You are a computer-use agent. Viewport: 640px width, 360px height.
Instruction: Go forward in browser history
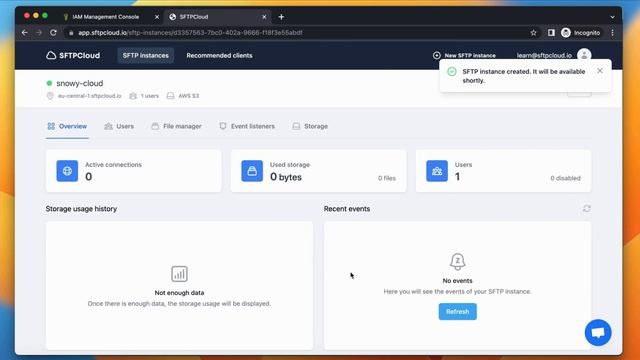click(39, 33)
